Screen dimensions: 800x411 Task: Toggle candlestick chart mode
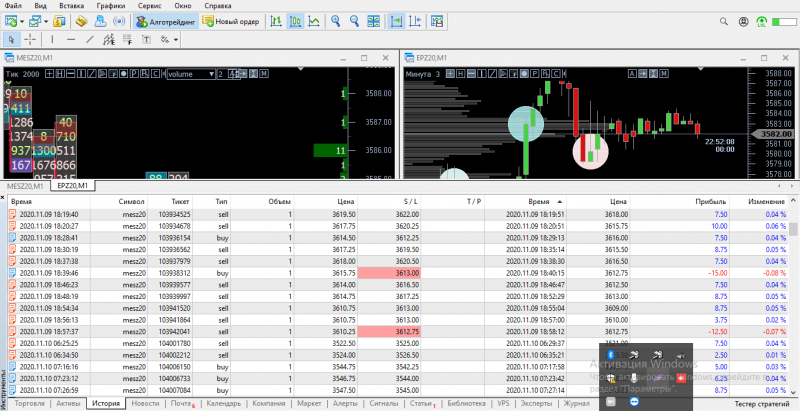click(x=295, y=21)
